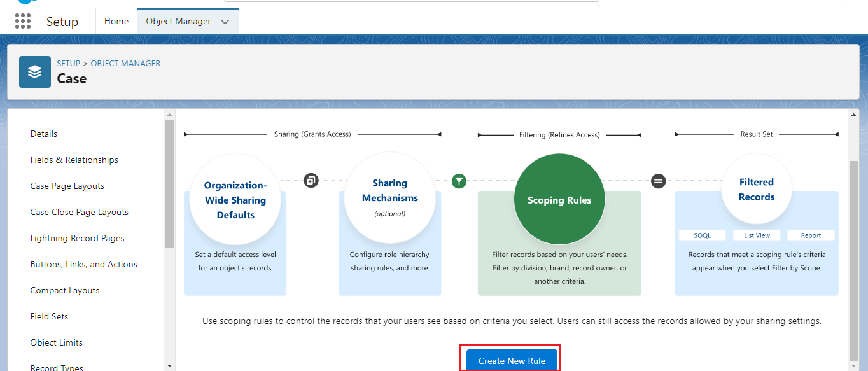
Task: Open the SOQL chip under Filtered Records
Action: tap(702, 235)
